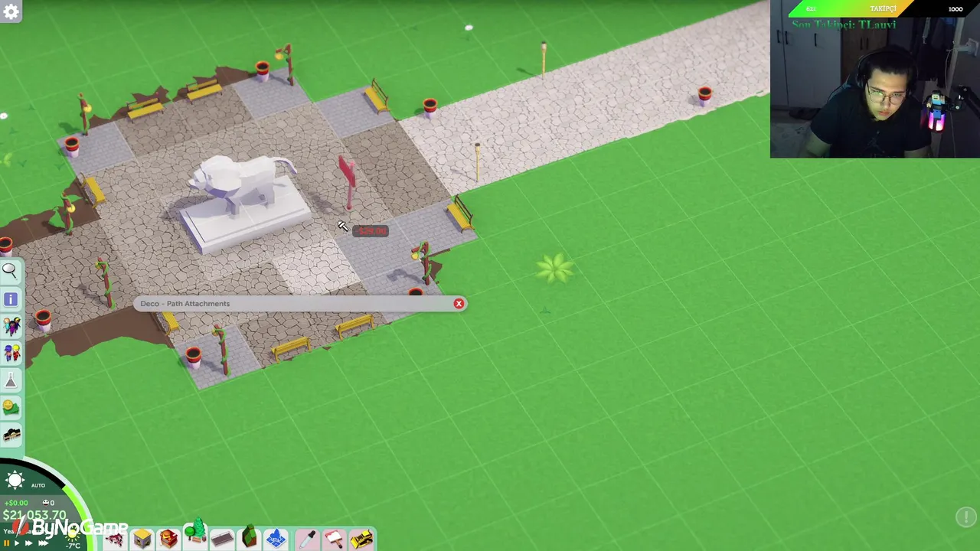Toggle the sun day-night lighting icon
This screenshot has height=551, width=980.
pyautogui.click(x=15, y=480)
